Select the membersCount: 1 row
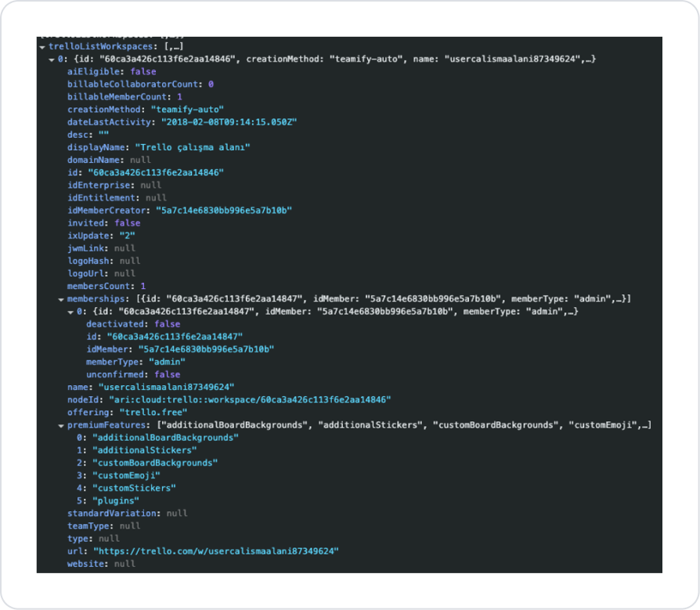Viewport: 700px width, 610px height. pos(106,287)
